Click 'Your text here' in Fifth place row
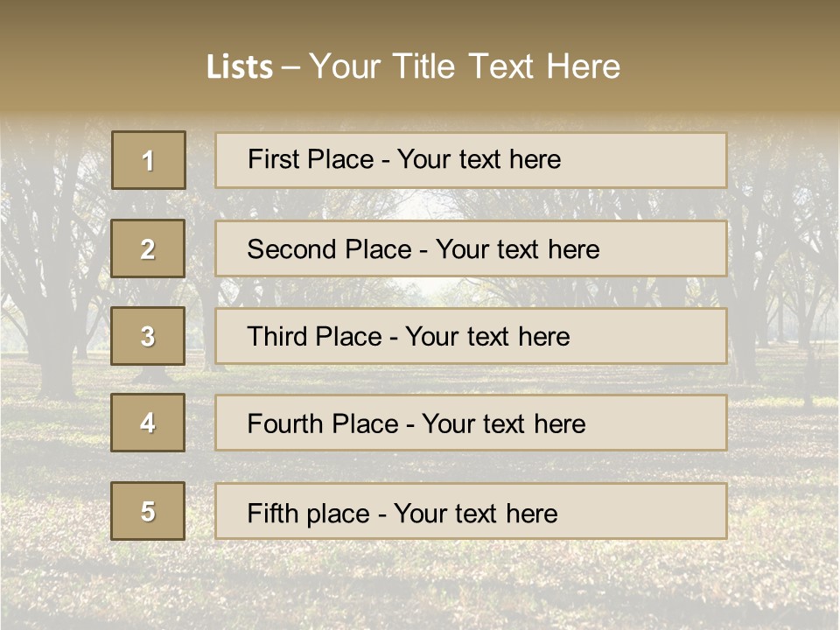The width and height of the screenshot is (840, 630). (x=476, y=514)
